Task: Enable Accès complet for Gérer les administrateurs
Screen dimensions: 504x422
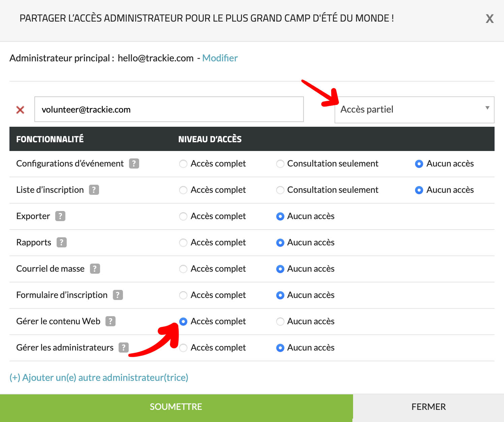Action: coord(183,348)
